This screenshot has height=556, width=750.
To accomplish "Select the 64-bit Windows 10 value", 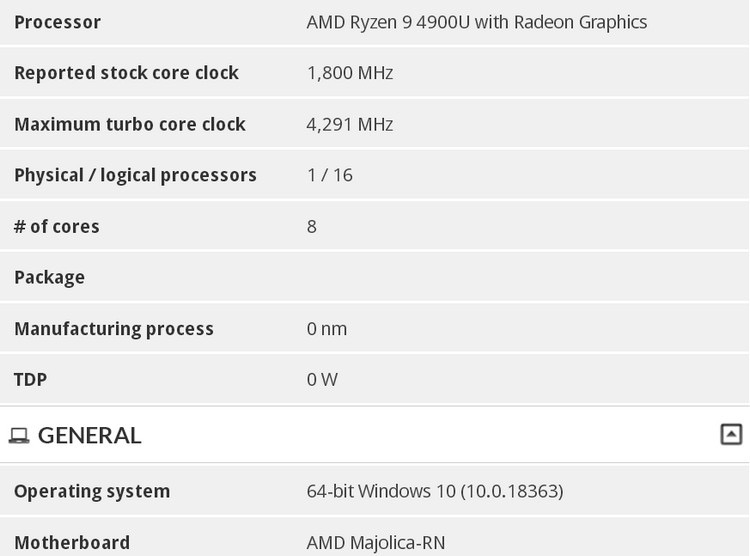I will click(434, 491).
